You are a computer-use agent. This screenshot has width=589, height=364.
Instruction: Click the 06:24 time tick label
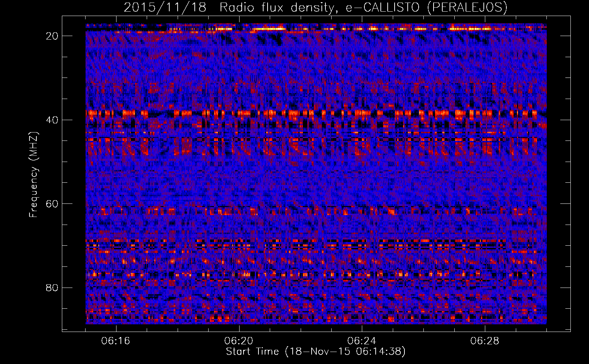click(362, 341)
